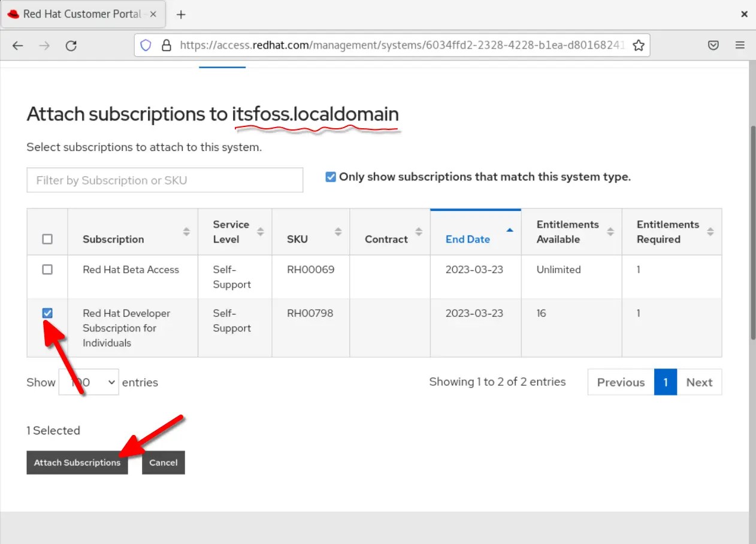Screen dimensions: 756x544
Task: Click the Red Hat Beta Access subscription name
Action: click(x=131, y=270)
